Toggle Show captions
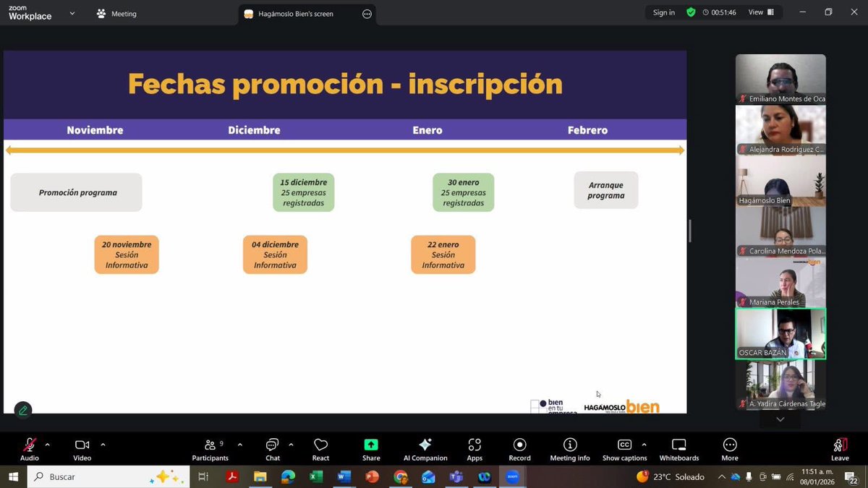This screenshot has height=488, width=868. point(624,449)
